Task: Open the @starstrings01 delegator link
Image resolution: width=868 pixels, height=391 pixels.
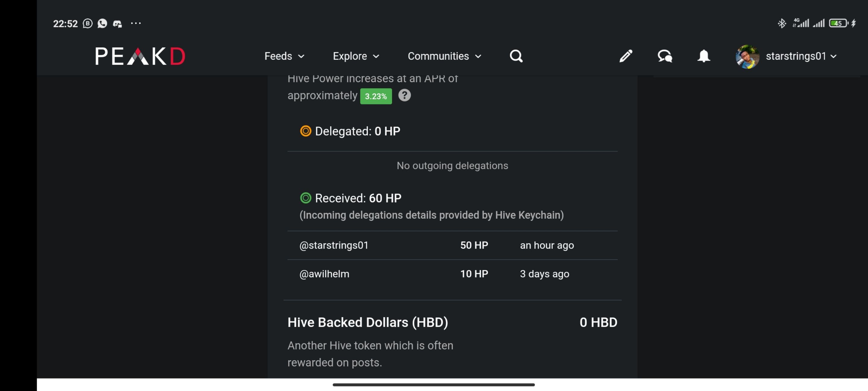Action: coord(334,245)
